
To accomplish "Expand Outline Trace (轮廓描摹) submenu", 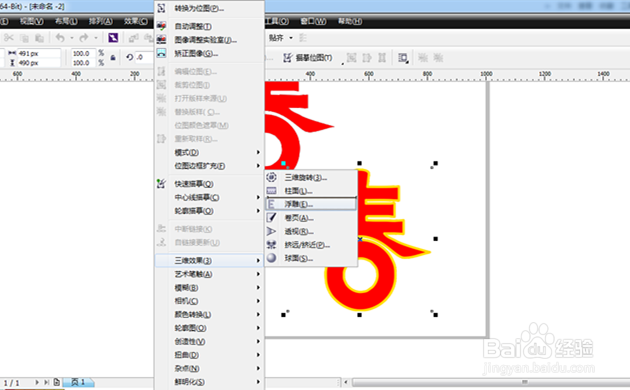I will (209, 211).
